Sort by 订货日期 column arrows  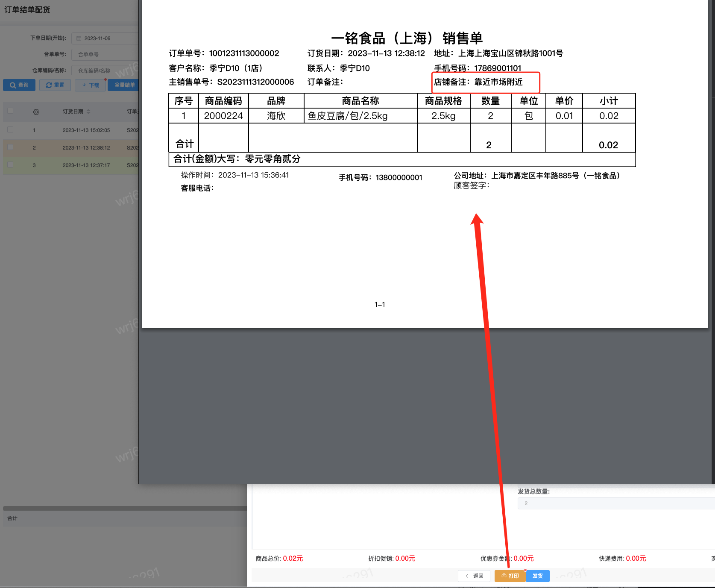tap(88, 112)
